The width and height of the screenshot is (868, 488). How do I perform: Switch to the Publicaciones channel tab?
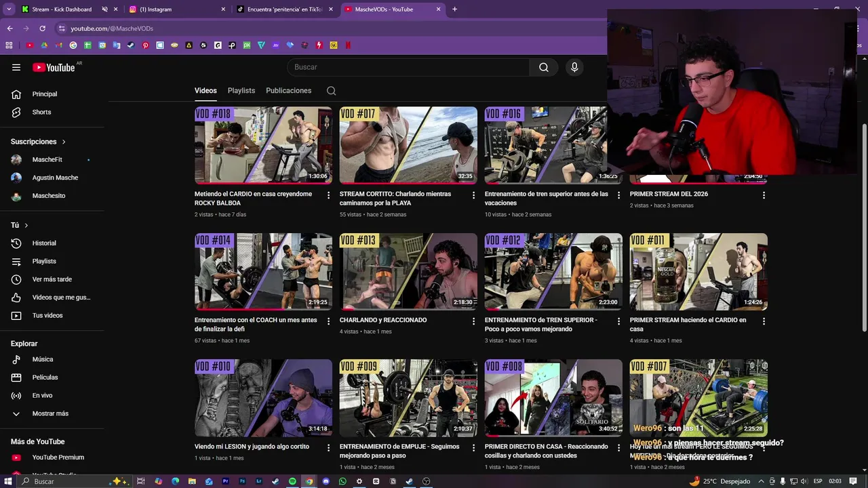(289, 91)
